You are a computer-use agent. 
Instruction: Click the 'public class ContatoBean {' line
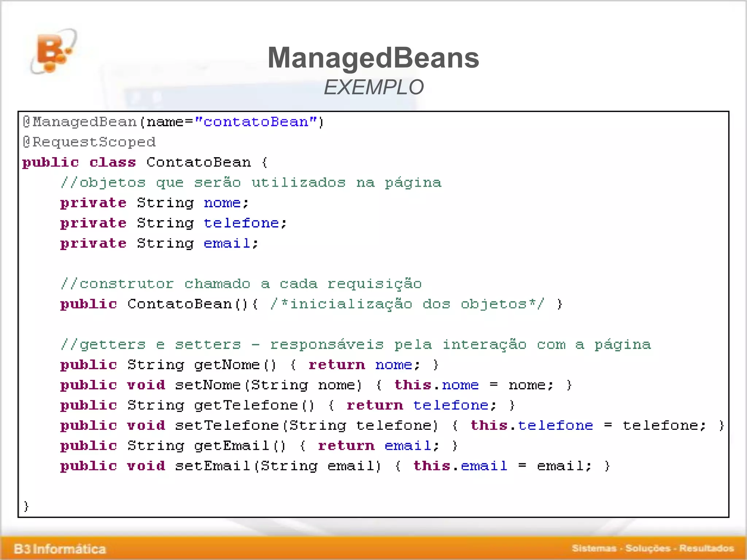point(145,162)
